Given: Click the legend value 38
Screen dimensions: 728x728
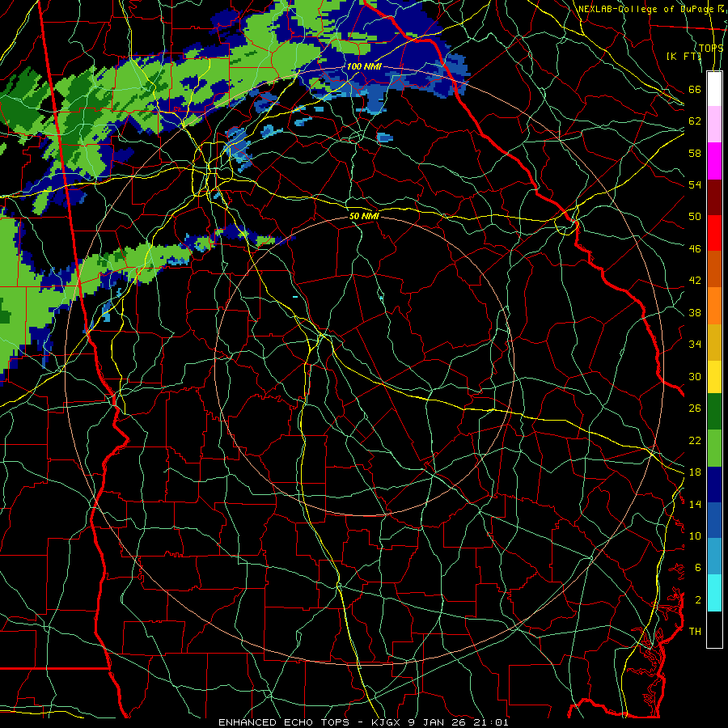Looking at the screenshot, I should pos(695,312).
